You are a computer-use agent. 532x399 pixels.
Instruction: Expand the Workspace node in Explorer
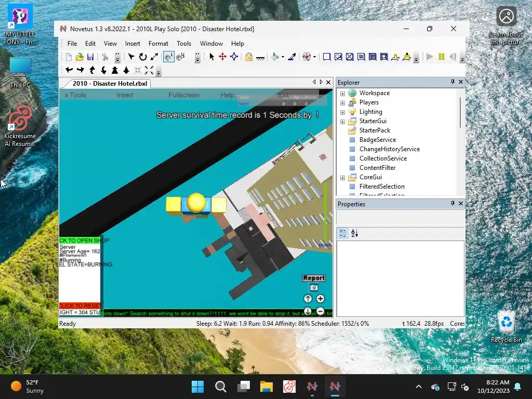(x=343, y=94)
